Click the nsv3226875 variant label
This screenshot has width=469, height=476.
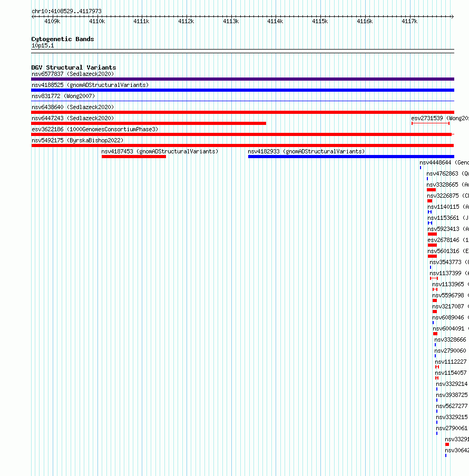(448, 196)
